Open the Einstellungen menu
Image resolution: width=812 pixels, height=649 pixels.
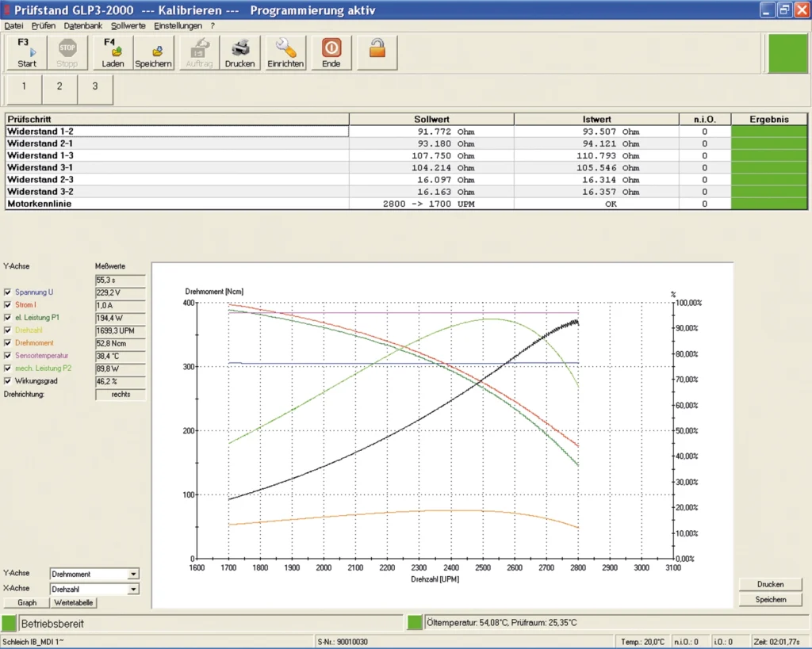click(x=178, y=25)
